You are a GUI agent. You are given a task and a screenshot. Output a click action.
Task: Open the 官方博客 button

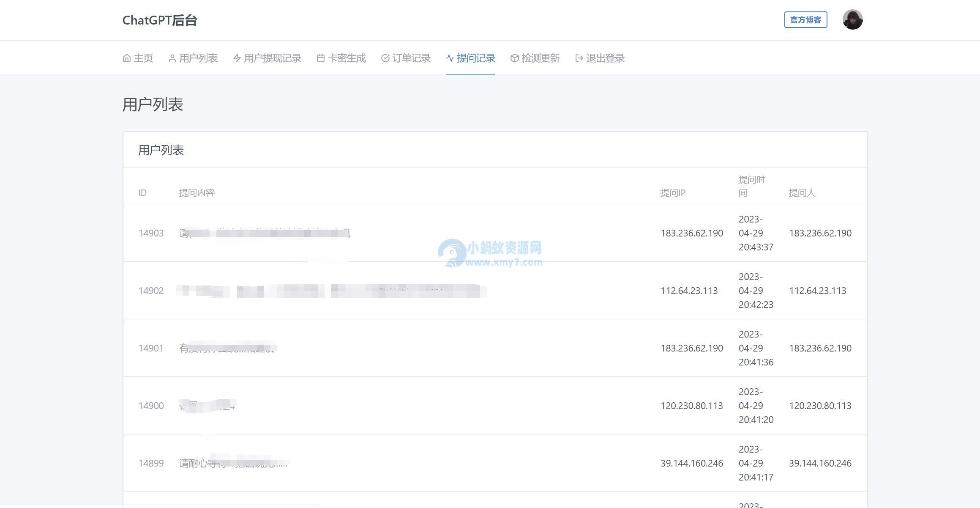pos(805,20)
